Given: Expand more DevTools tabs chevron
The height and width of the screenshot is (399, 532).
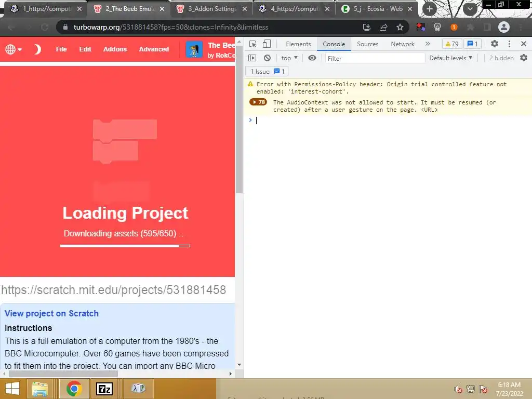Looking at the screenshot, I should (428, 44).
